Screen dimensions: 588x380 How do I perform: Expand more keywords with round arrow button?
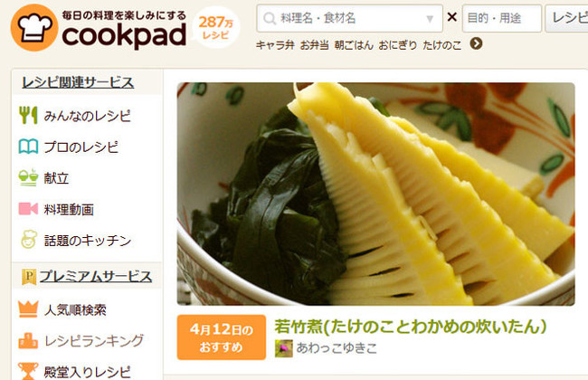coord(476,44)
